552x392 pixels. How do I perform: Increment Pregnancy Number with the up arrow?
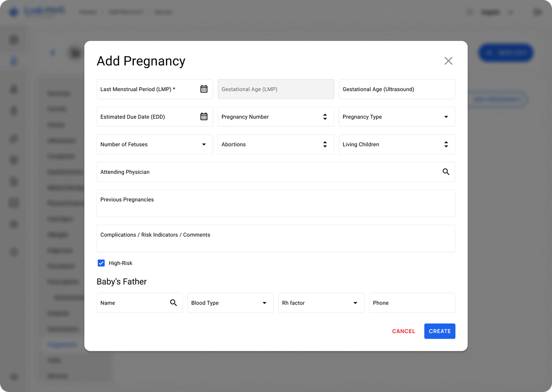(x=325, y=115)
